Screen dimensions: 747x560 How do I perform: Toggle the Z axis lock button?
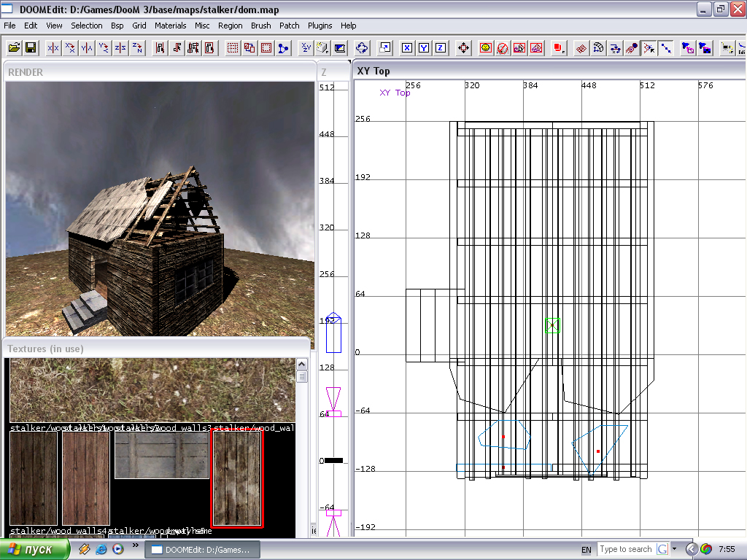pyautogui.click(x=441, y=48)
